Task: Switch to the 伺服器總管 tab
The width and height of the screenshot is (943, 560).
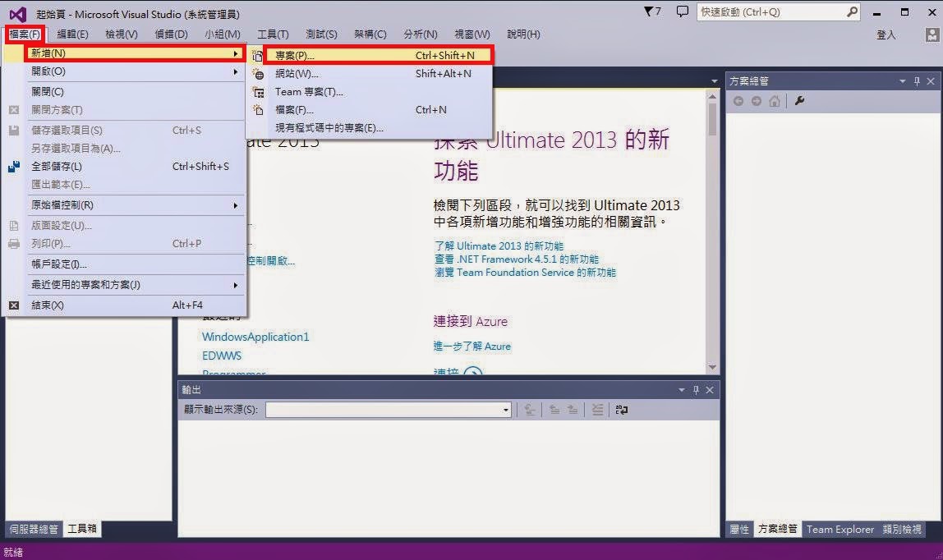Action: pyautogui.click(x=34, y=530)
